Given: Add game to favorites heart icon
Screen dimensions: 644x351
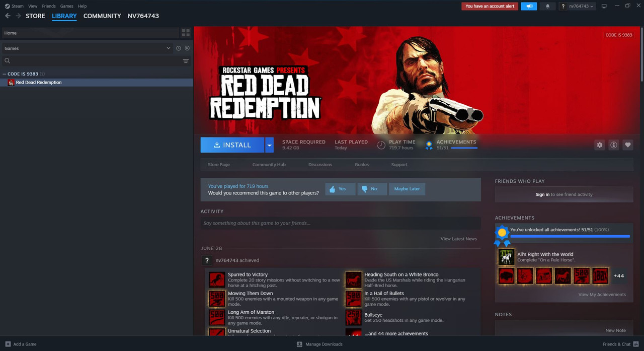Looking at the screenshot, I should pos(628,145).
